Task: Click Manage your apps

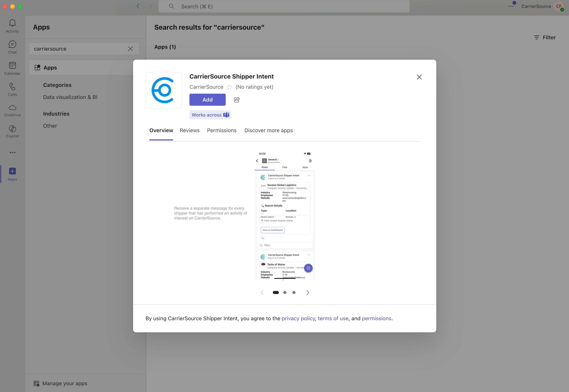Action: point(60,383)
